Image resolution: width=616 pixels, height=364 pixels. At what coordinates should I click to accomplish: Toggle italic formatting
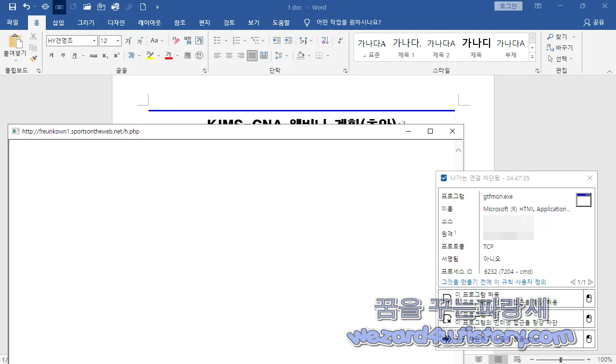[63, 56]
